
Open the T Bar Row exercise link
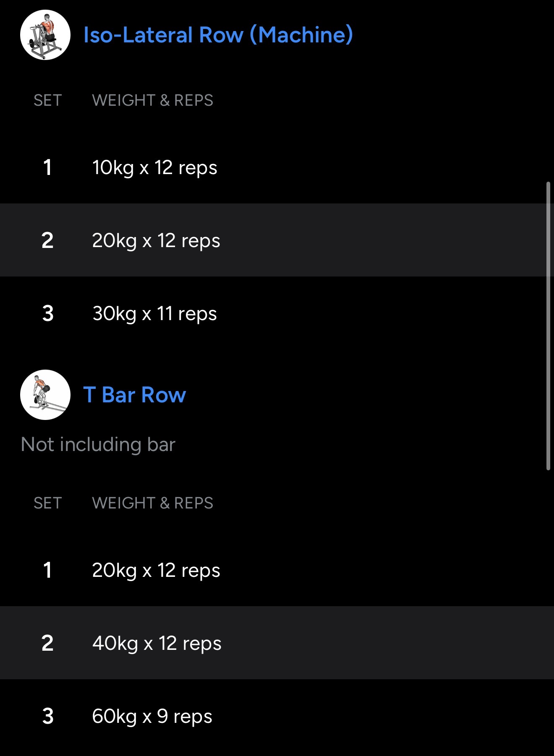(x=135, y=395)
